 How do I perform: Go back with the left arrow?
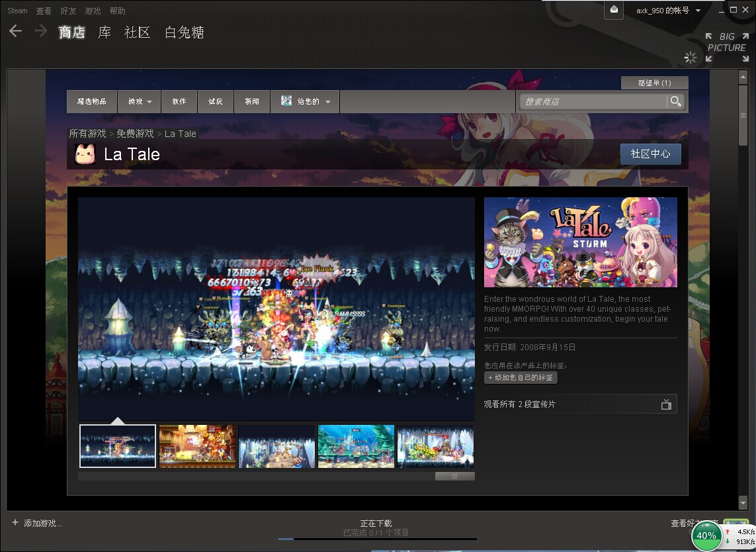[15, 31]
